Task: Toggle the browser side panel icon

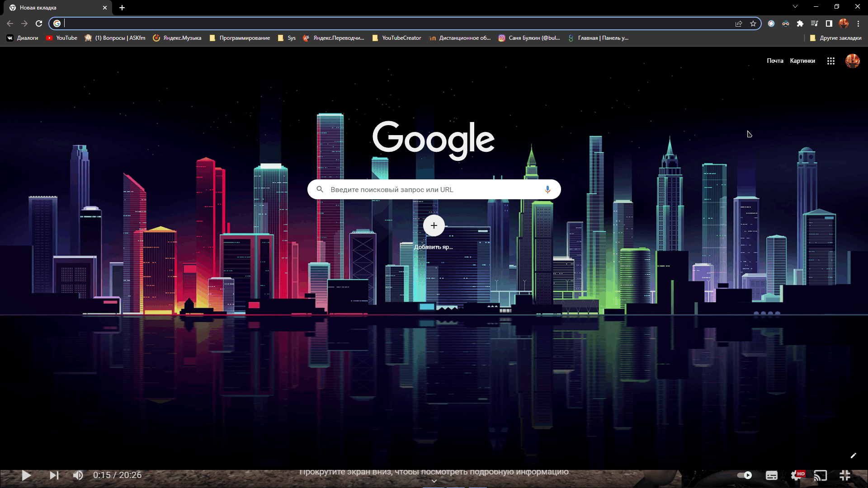Action: pyautogui.click(x=829, y=23)
